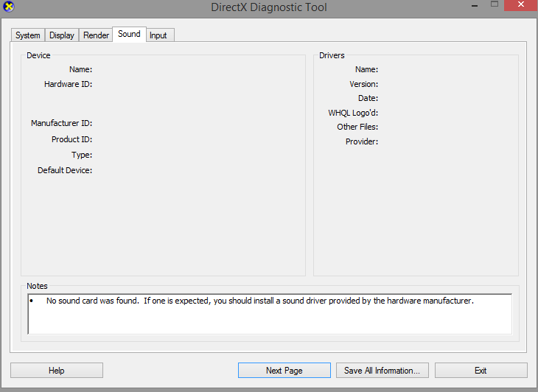
Task: Click the 'WHQL Logo'd:' label
Action: (353, 113)
